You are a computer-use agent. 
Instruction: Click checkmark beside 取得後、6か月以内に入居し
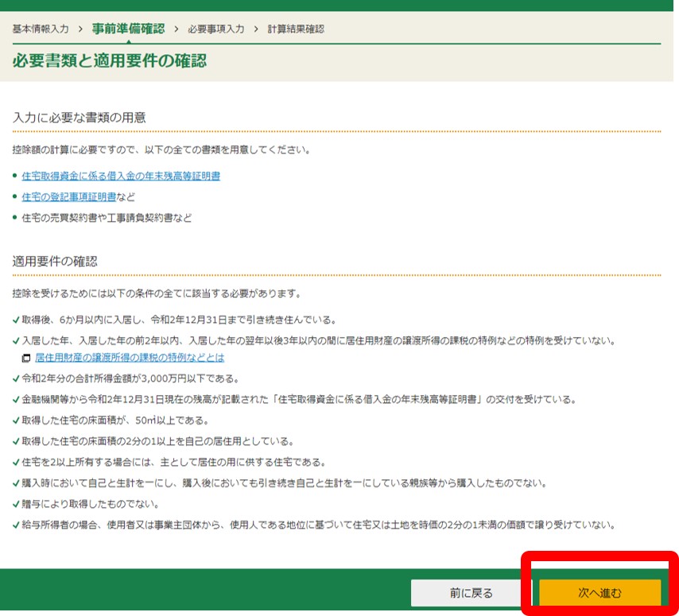[x=16, y=320]
